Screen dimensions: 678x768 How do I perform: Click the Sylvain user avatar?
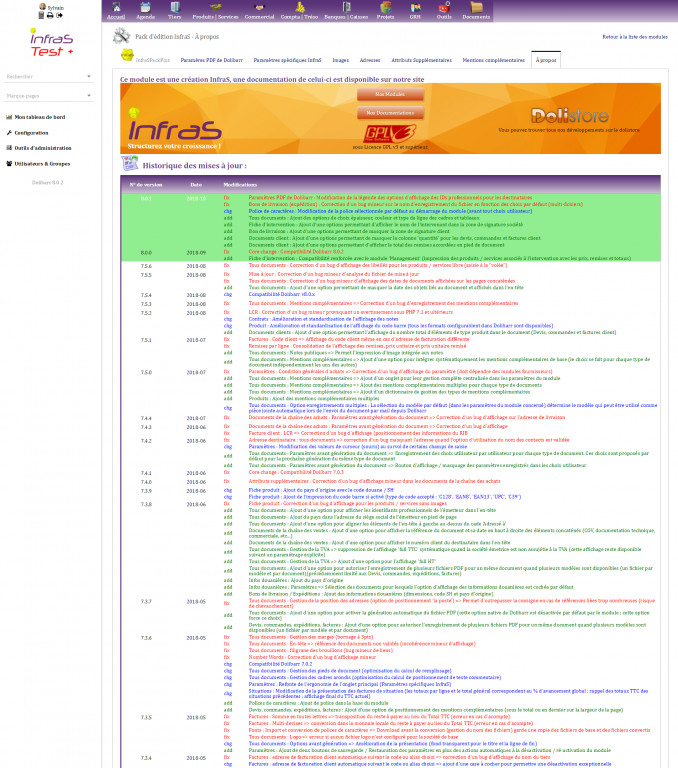coord(43,7)
